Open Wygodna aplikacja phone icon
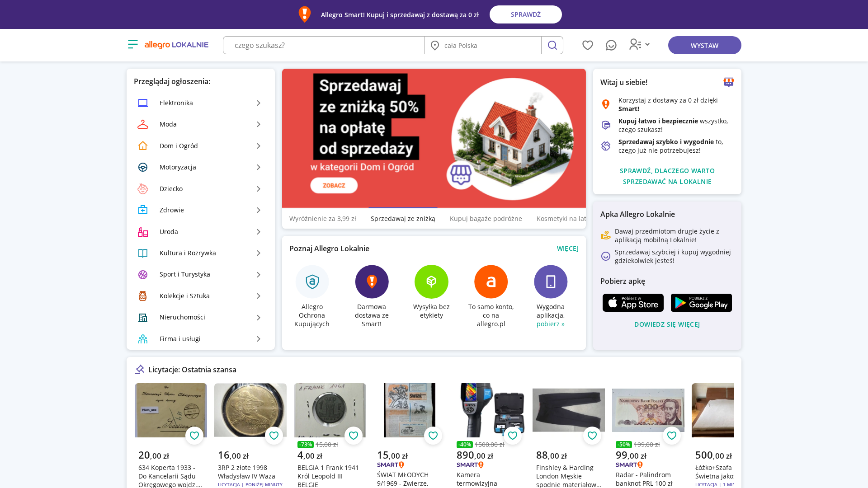Screen dimensions: 868x488 [x=551, y=282]
